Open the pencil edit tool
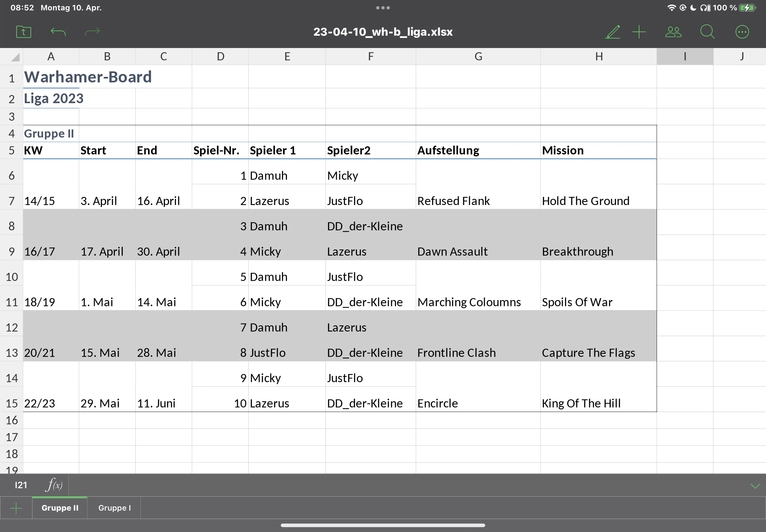 point(612,32)
